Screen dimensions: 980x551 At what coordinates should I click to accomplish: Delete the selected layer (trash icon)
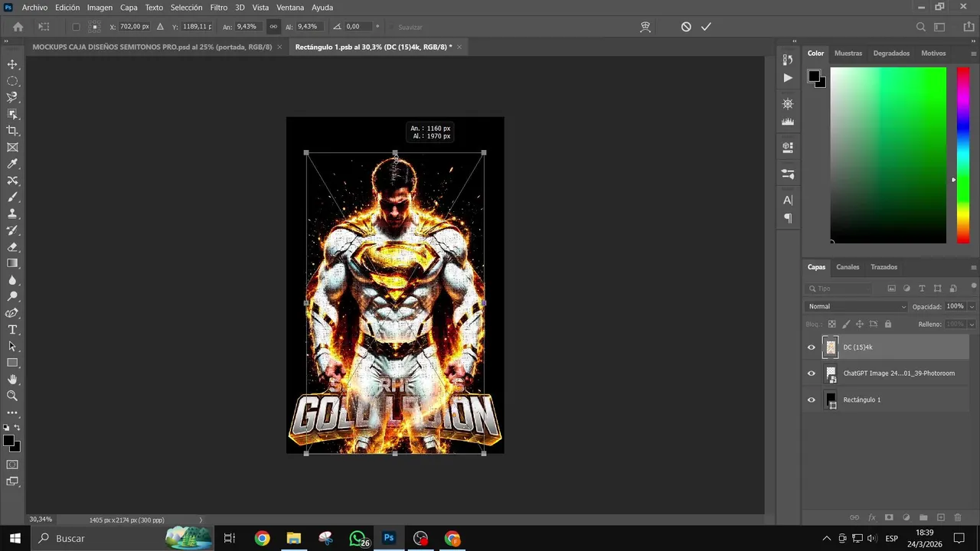[958, 518]
